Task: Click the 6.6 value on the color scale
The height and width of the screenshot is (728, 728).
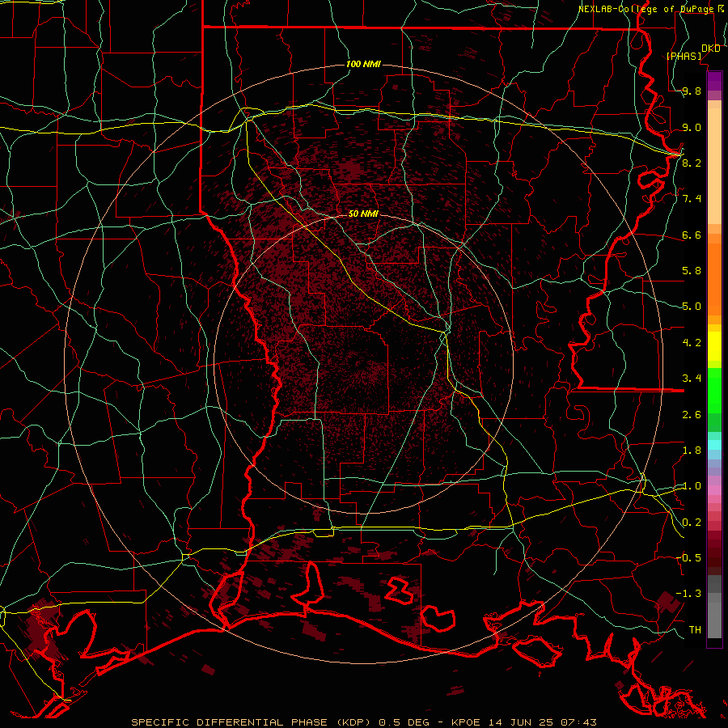Action: coord(692,235)
